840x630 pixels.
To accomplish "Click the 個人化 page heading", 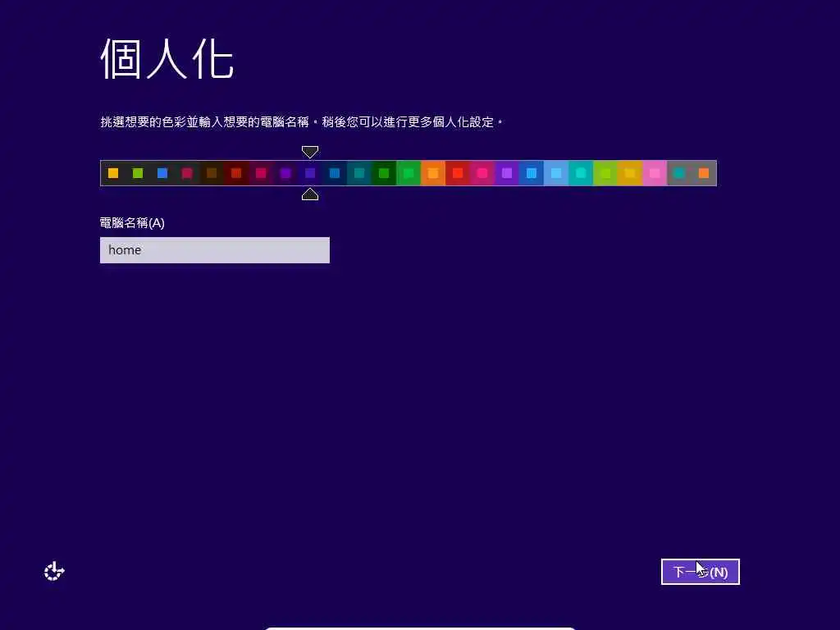I will tap(167, 59).
